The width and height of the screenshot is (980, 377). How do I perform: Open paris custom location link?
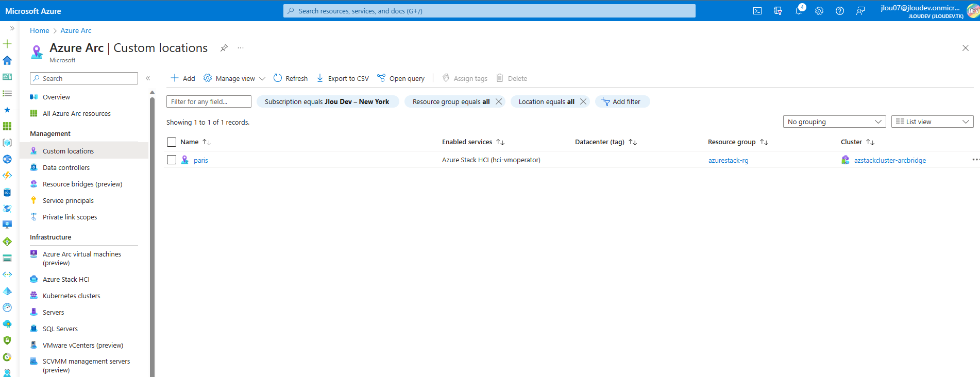[x=201, y=160]
